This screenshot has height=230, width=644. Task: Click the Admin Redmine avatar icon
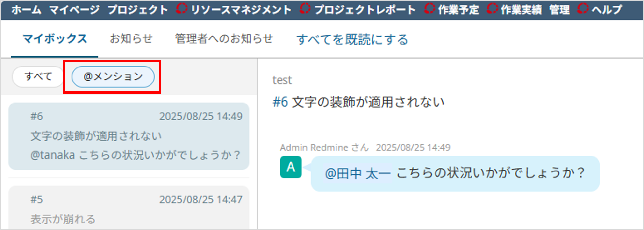tap(291, 167)
